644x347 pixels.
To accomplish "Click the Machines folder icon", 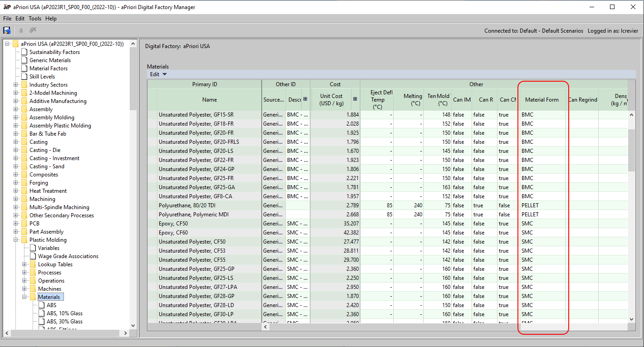I will [x=33, y=289].
